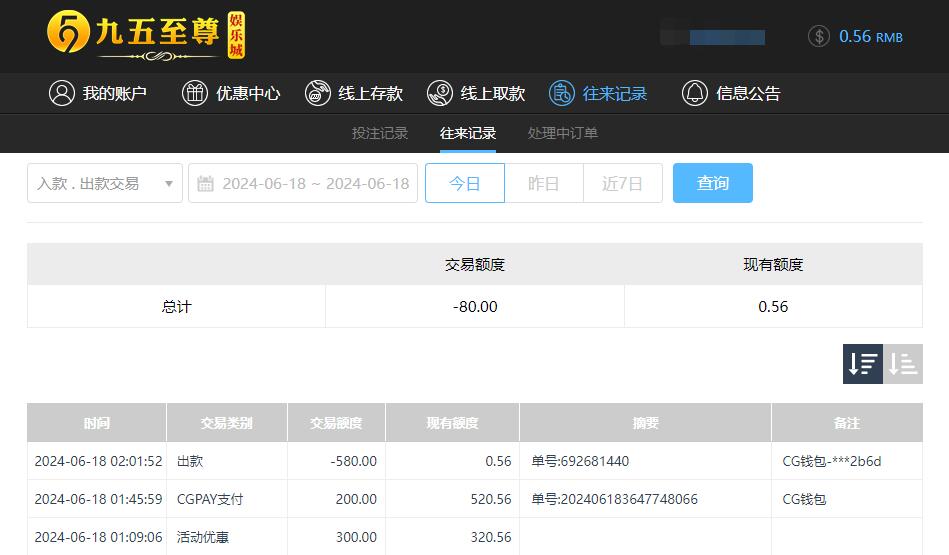Open 优惠中心 menu

pos(231,93)
